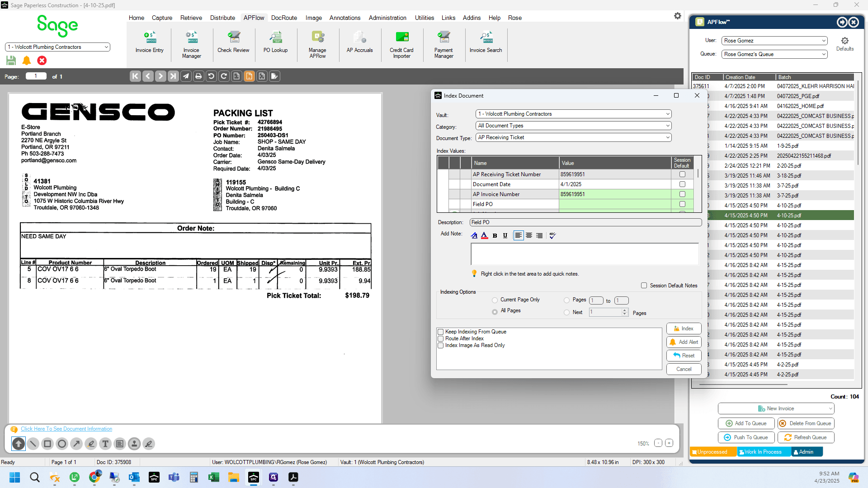
Task: Expand the New Invoice dropdown
Action: point(830,408)
